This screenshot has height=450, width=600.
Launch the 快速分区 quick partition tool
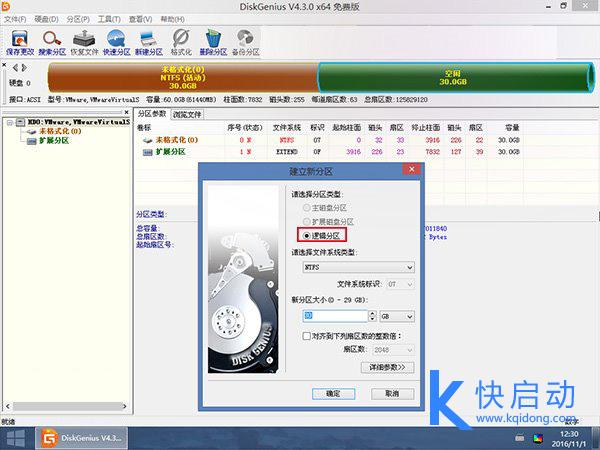pyautogui.click(x=116, y=43)
